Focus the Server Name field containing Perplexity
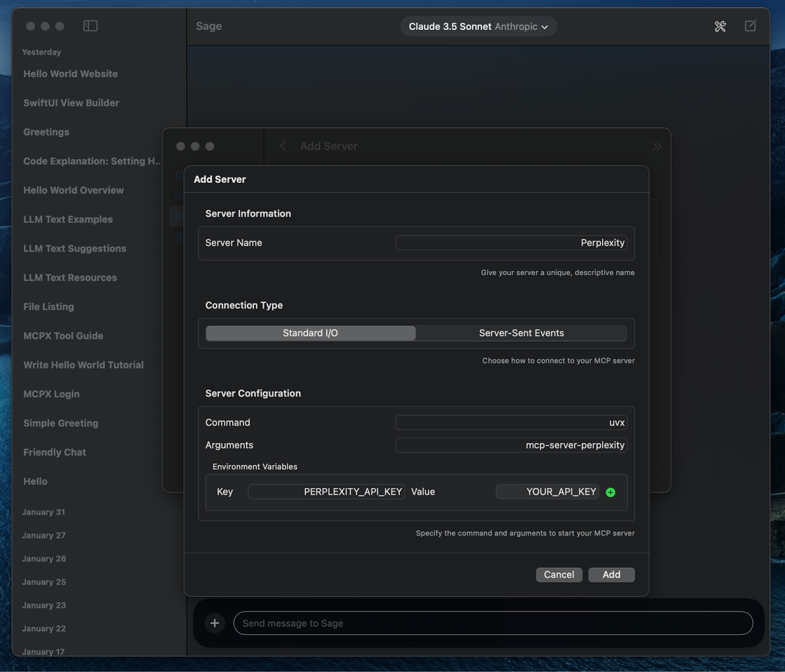 pyautogui.click(x=511, y=243)
